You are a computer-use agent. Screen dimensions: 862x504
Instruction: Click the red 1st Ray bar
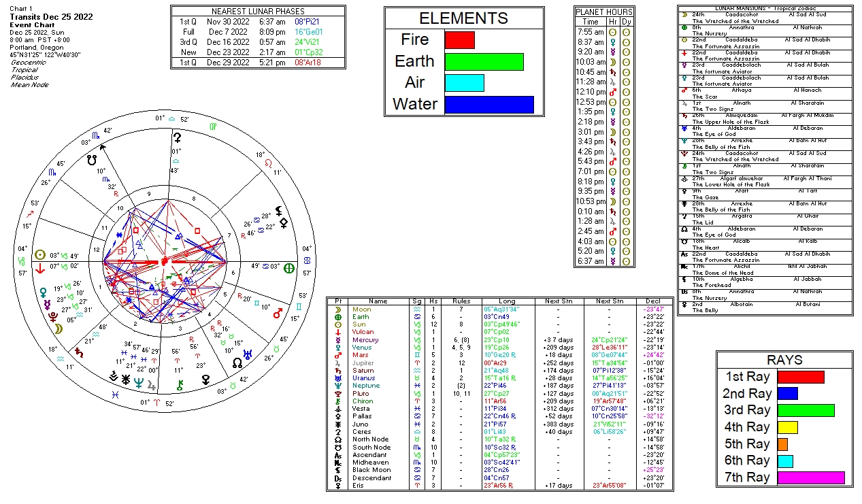pyautogui.click(x=801, y=377)
